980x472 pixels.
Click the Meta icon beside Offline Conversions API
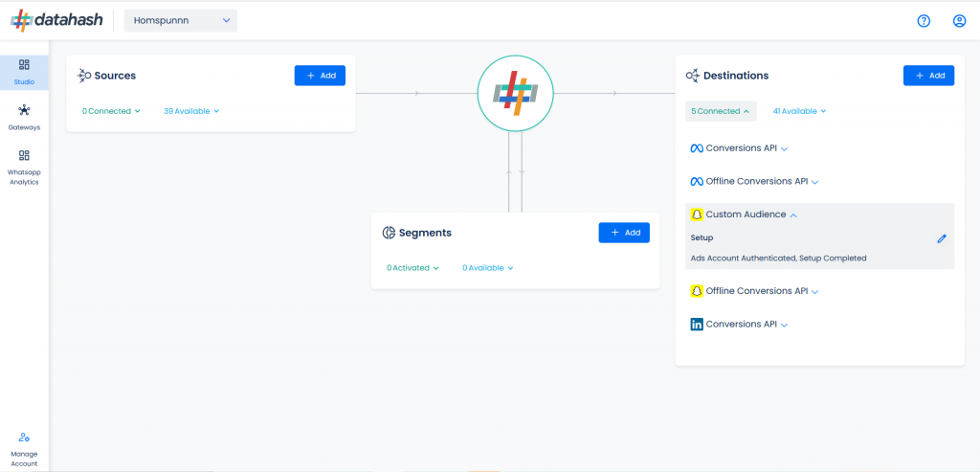point(697,181)
